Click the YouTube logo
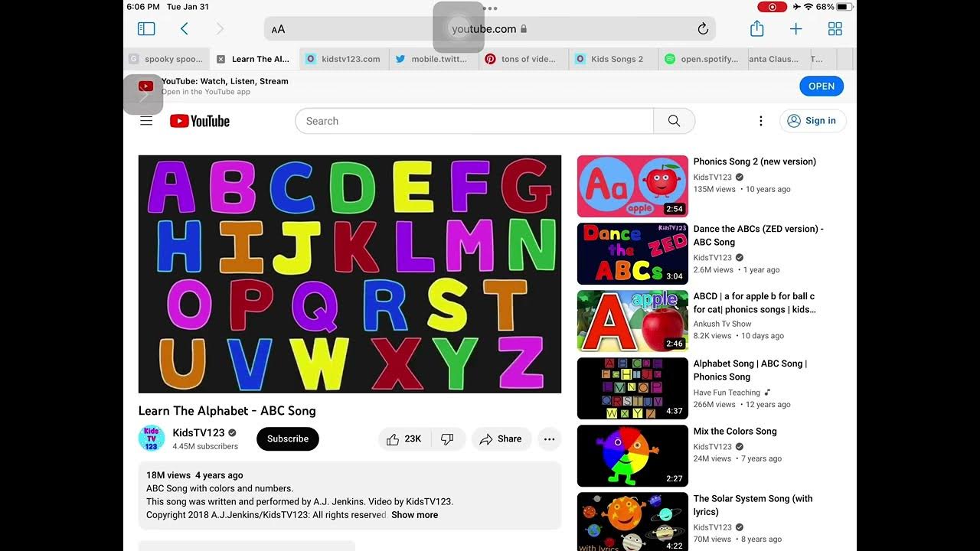 click(200, 121)
